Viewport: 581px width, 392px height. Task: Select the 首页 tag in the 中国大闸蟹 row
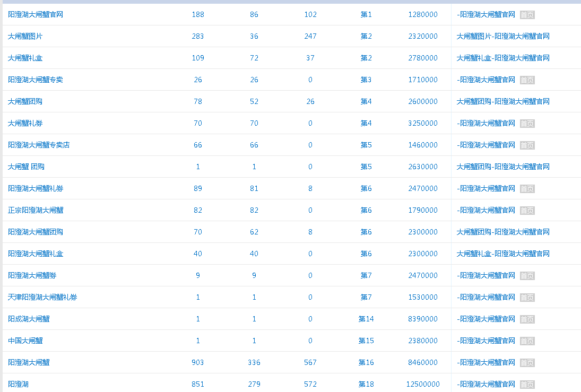(x=527, y=341)
